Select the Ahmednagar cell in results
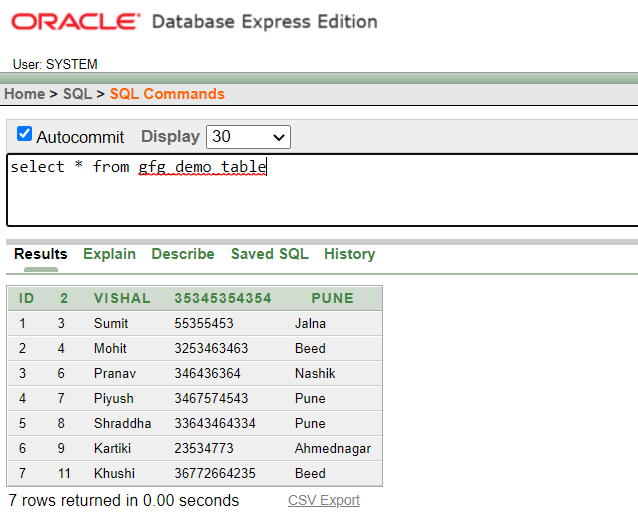The image size is (638, 531). [x=333, y=448]
